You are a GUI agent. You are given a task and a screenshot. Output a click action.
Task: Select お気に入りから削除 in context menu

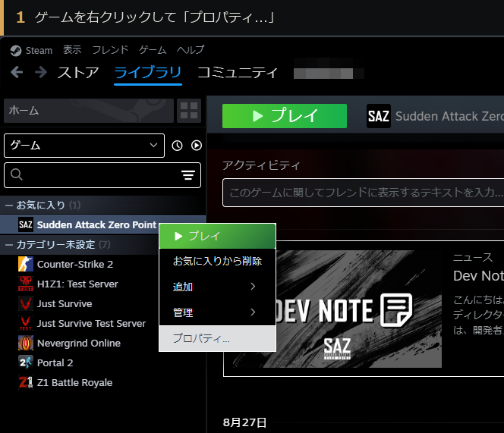(x=218, y=261)
